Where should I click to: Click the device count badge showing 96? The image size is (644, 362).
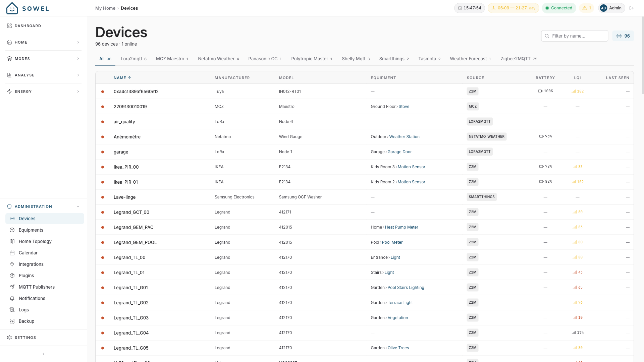(x=623, y=36)
